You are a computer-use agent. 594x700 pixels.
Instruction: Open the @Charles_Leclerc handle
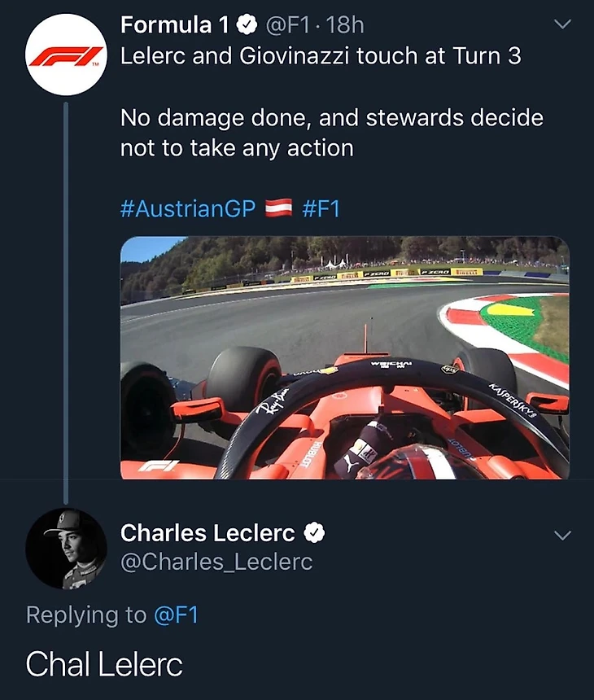click(x=216, y=562)
